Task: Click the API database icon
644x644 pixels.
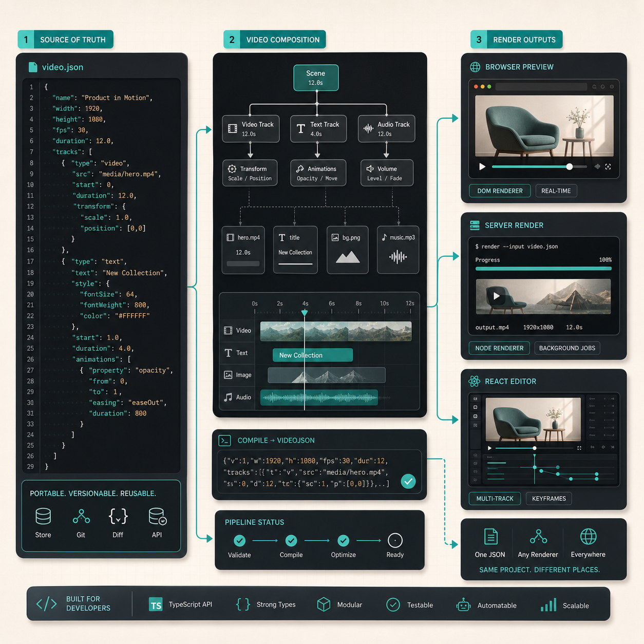Action: click(157, 516)
